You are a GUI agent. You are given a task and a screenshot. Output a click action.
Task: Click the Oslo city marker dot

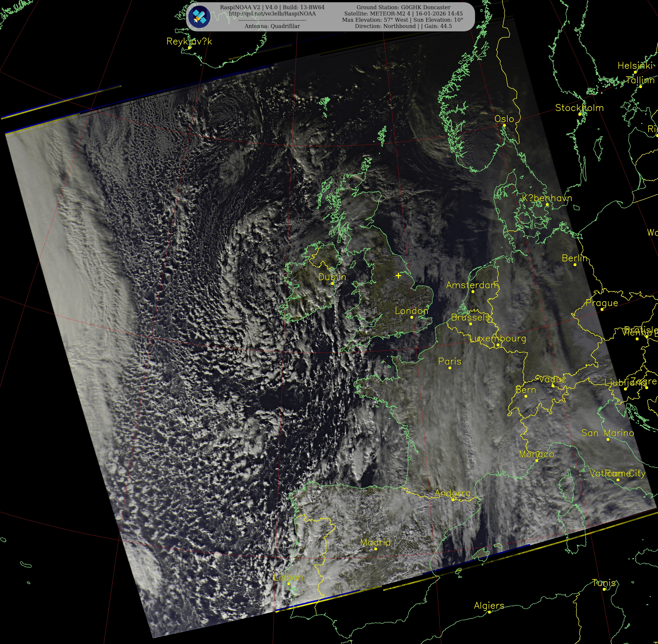pyautogui.click(x=504, y=125)
